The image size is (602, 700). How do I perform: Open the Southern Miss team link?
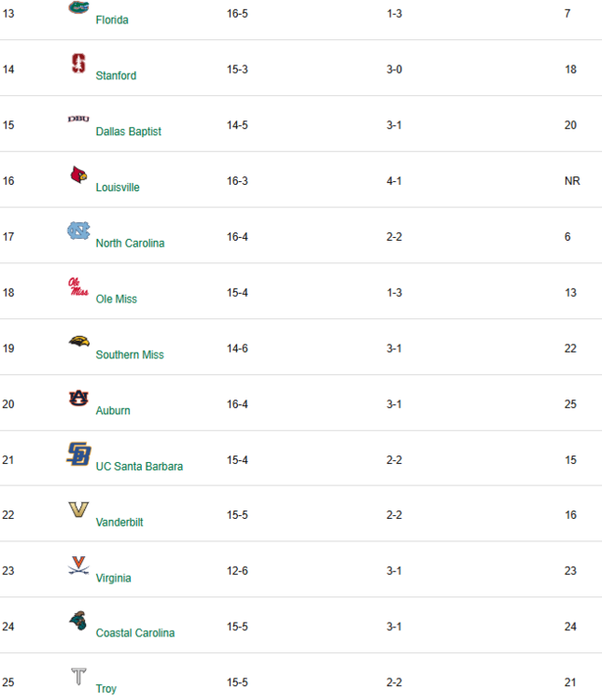point(130,355)
